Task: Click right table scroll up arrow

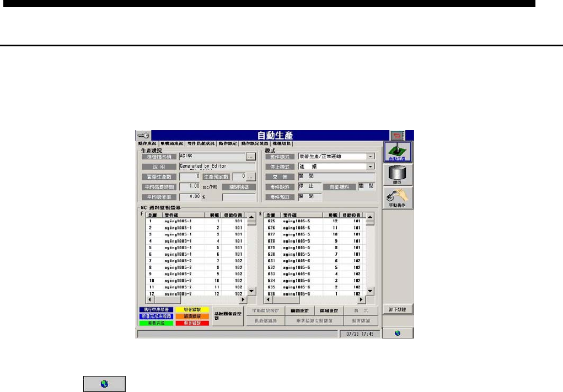Action: point(370,217)
